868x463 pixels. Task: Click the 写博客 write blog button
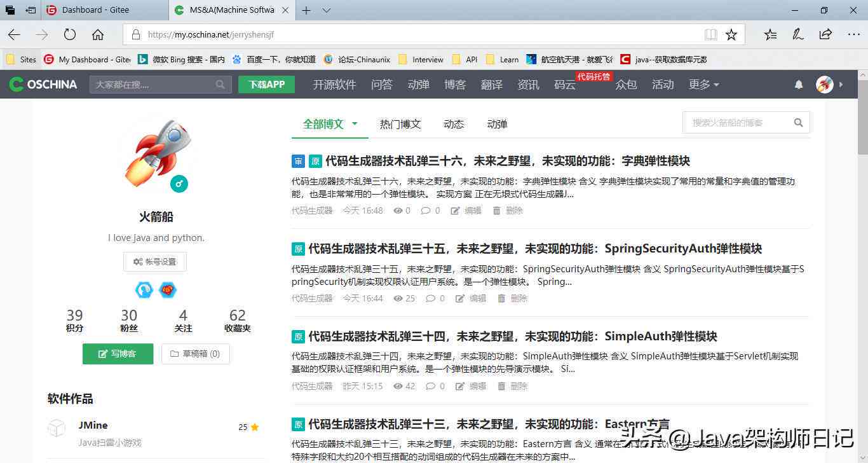118,354
